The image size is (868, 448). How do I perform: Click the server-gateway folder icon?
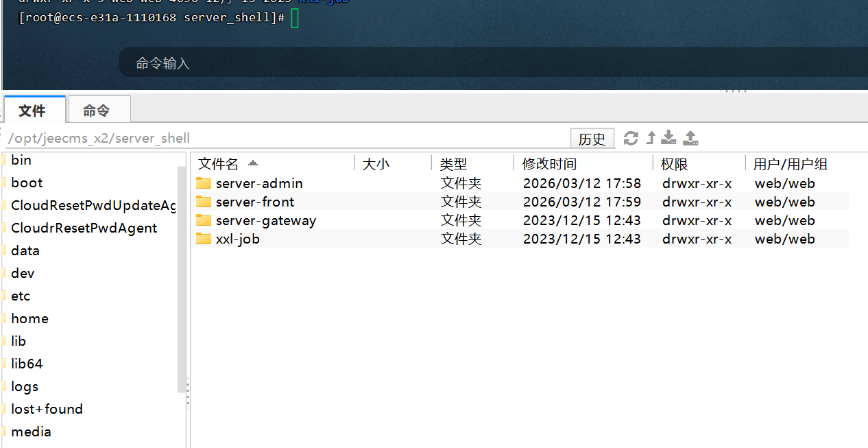(204, 220)
